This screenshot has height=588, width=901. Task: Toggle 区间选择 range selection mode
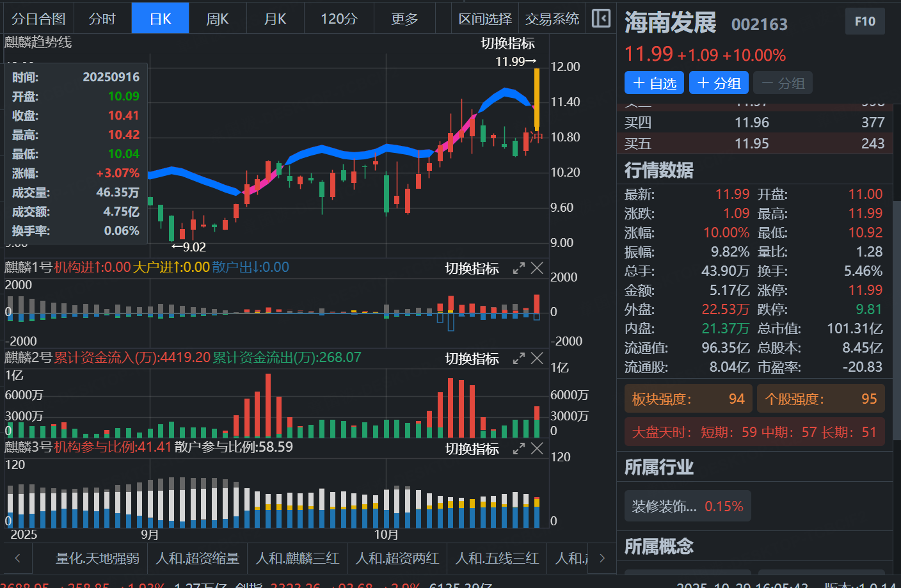(x=485, y=19)
